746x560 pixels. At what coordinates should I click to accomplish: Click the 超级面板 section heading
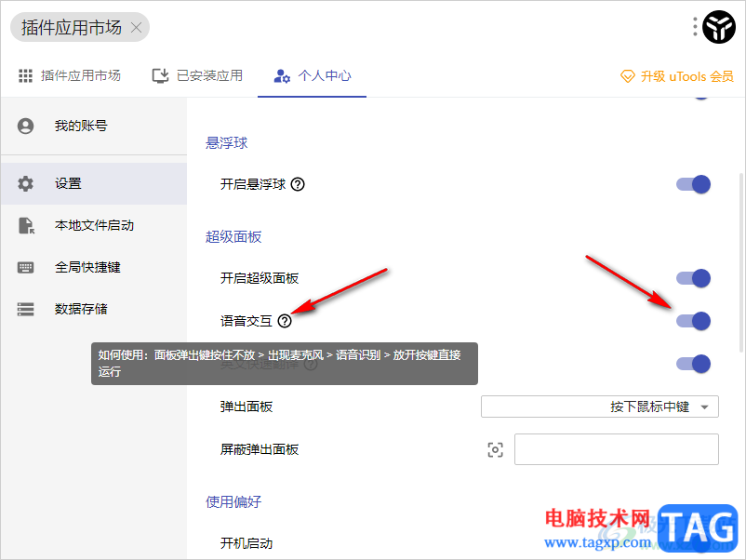pos(233,236)
